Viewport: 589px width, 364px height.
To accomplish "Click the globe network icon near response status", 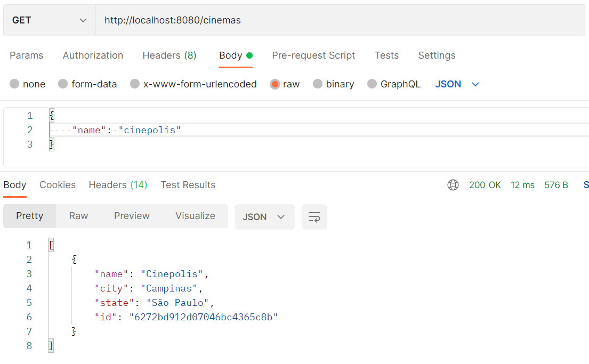I will [453, 185].
